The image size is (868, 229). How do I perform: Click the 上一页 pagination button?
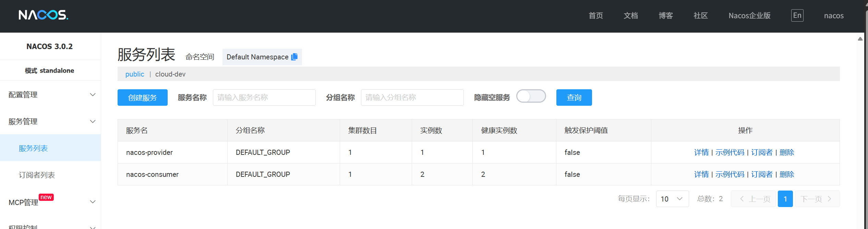click(753, 199)
